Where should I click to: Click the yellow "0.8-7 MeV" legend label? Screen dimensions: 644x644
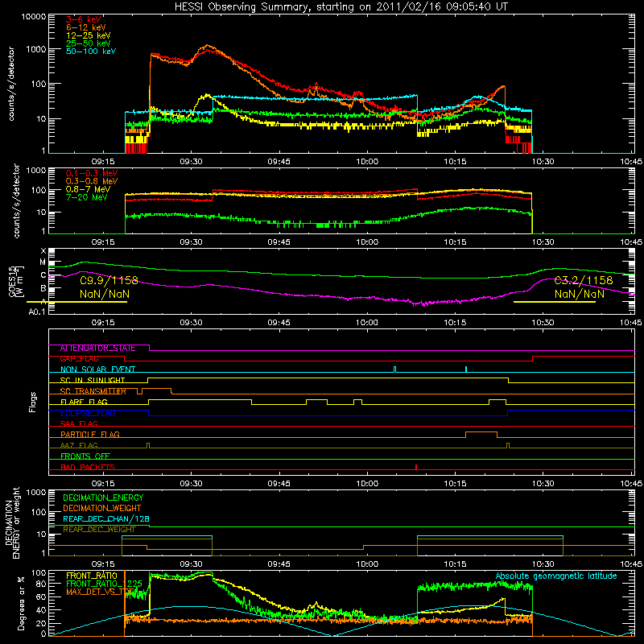click(88, 189)
